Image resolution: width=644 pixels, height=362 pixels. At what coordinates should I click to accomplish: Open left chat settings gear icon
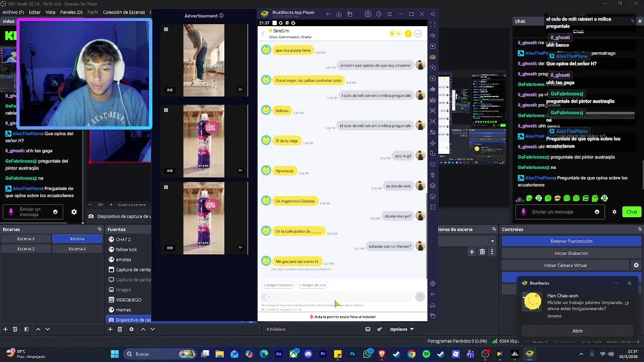point(74,212)
